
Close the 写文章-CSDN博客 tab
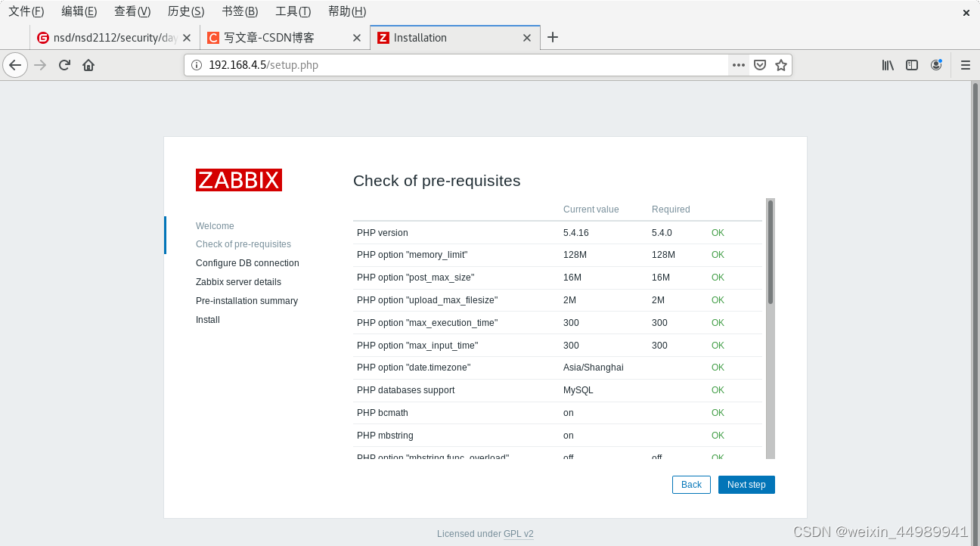coord(357,38)
